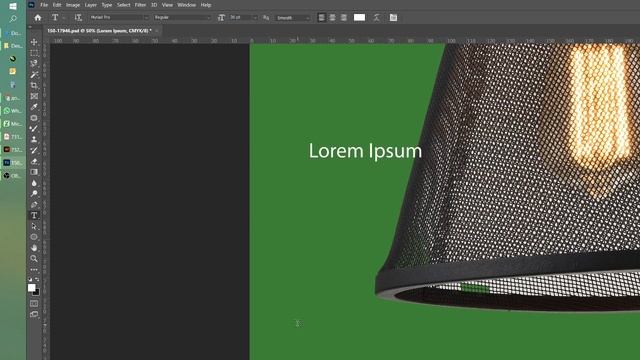Open the Edit Toolbar three-dots menu
Viewport: 640px width, 360px height.
(x=34, y=269)
